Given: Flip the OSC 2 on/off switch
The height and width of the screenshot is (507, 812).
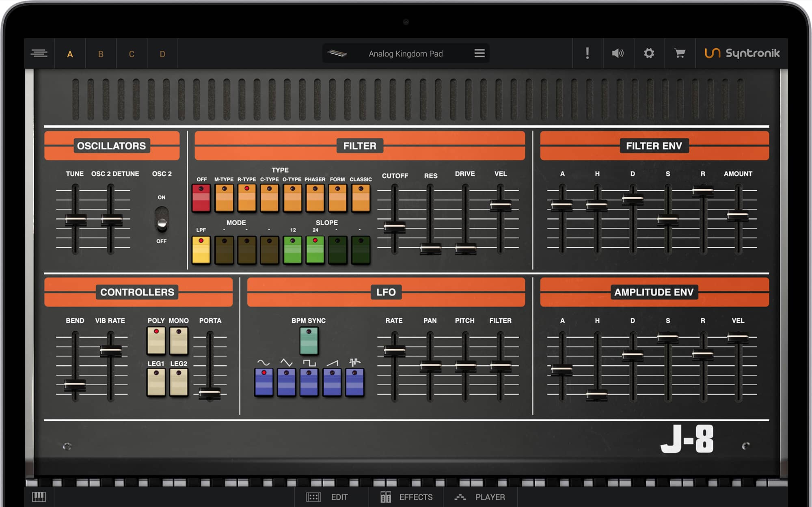Looking at the screenshot, I should point(162,219).
